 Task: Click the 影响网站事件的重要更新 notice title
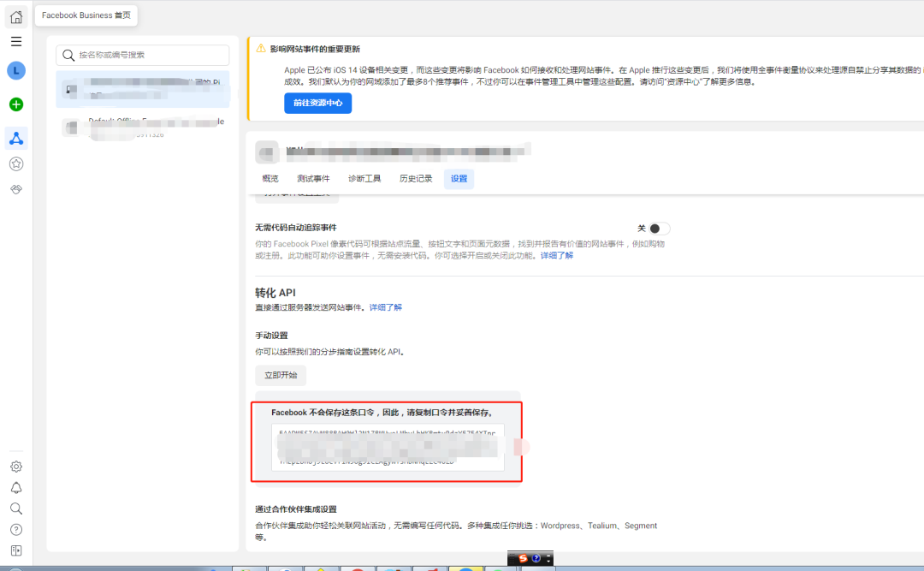[315, 49]
